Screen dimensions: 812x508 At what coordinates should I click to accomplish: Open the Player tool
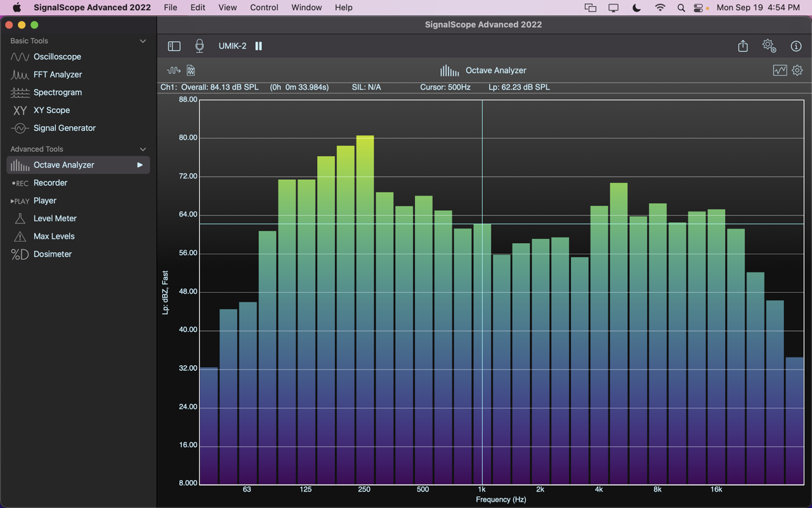78,201
